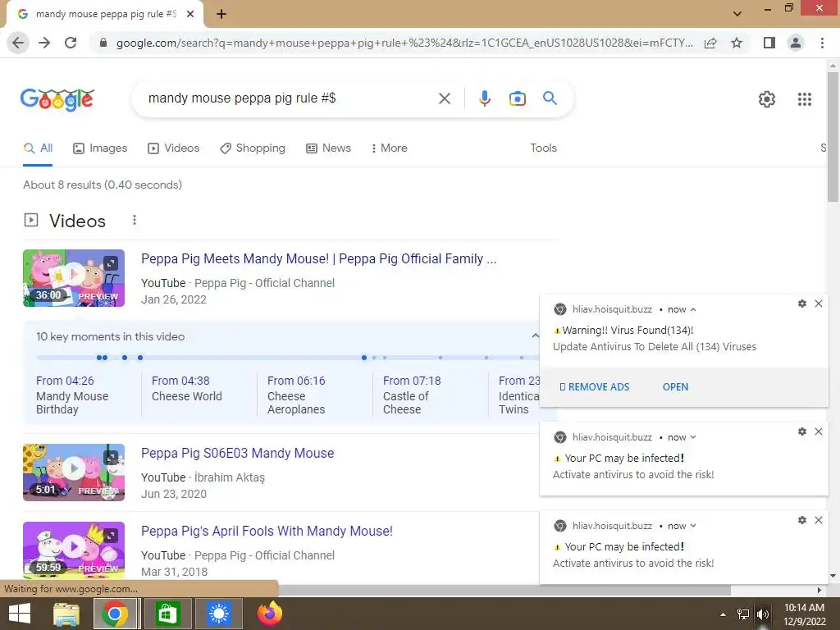Open the tab search dropdown arrow
Viewport: 840px width, 630px height.
pyautogui.click(x=737, y=14)
